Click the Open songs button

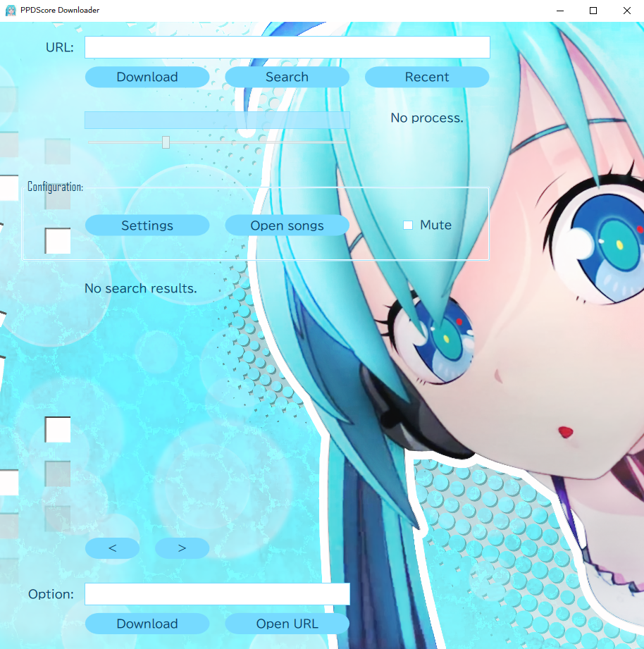pos(287,225)
